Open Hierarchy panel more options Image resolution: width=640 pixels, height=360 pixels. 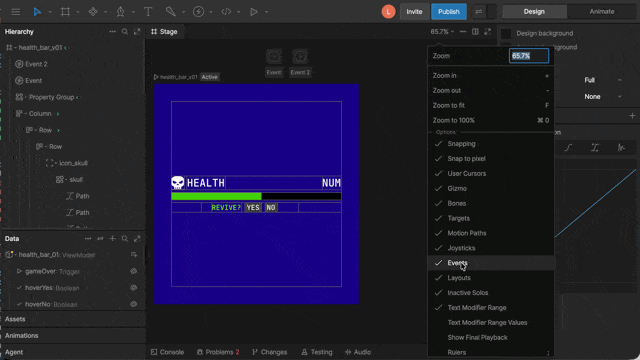click(x=112, y=31)
